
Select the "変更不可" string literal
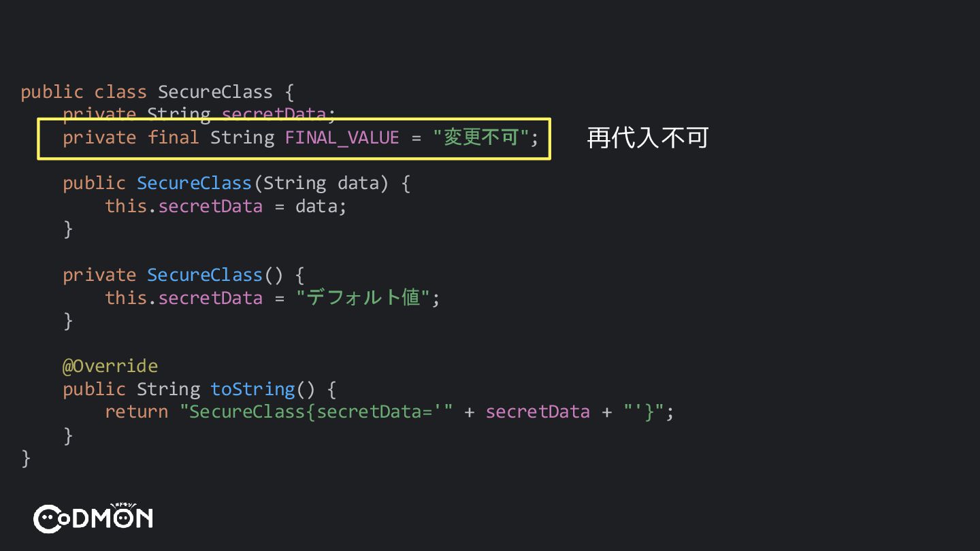pos(480,138)
